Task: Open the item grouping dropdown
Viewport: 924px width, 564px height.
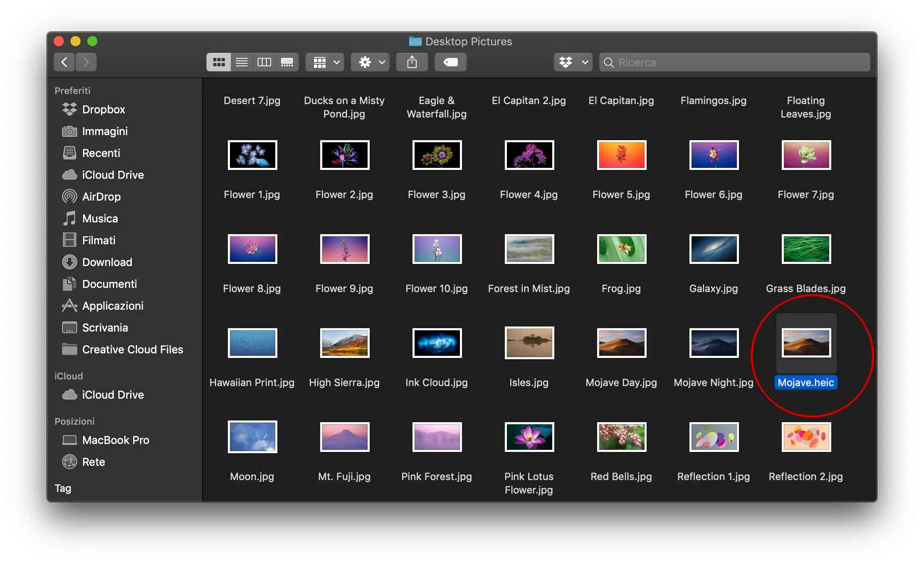Action: click(x=324, y=62)
